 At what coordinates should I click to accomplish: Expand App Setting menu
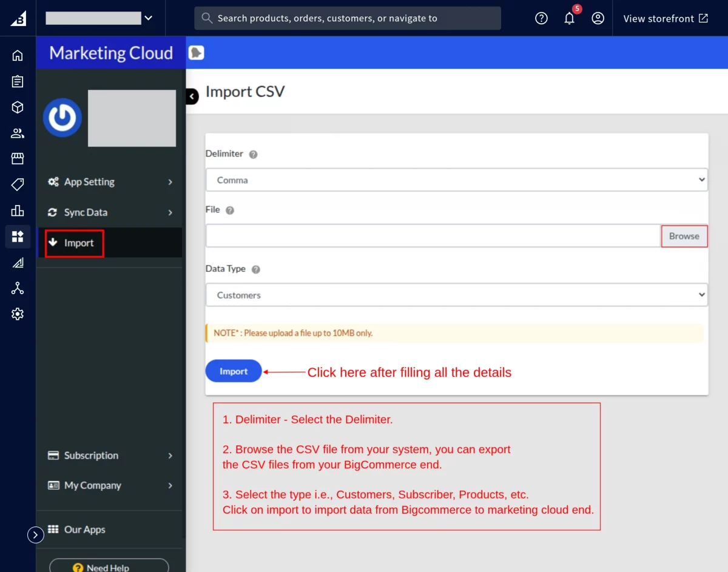[110, 182]
